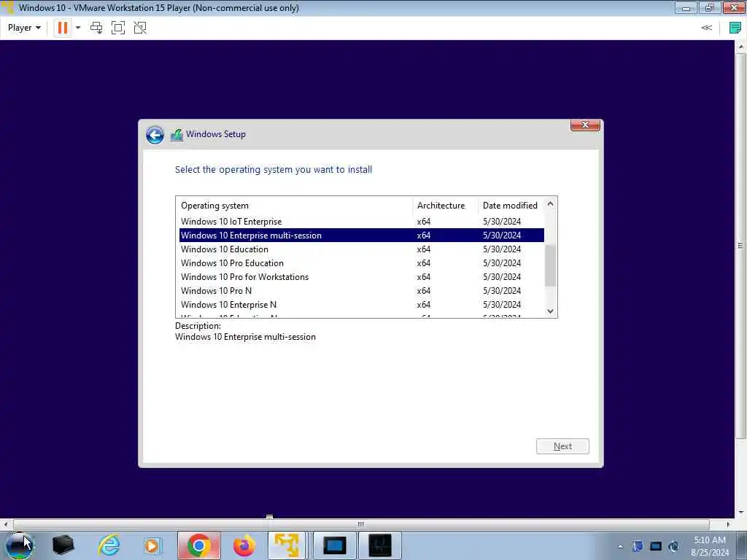
Task: Collapse the VMware toolbar with the double-chevron icon
Action: coord(706,28)
